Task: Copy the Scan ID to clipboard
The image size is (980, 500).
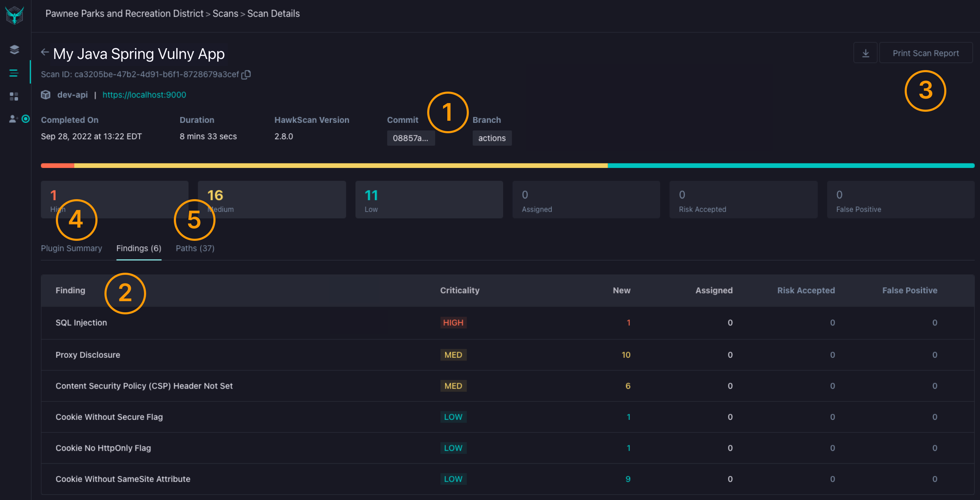Action: [246, 75]
